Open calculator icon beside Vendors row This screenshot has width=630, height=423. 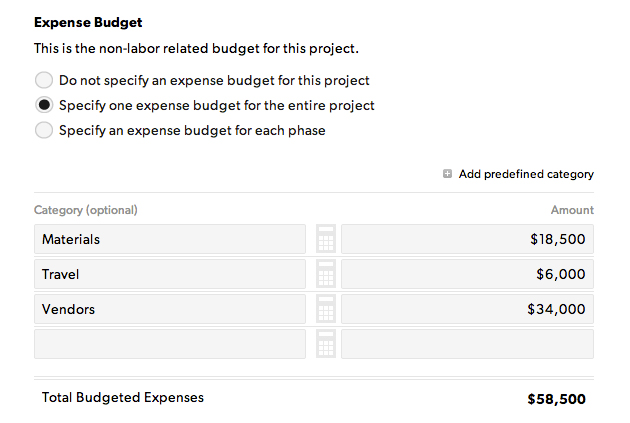click(326, 309)
